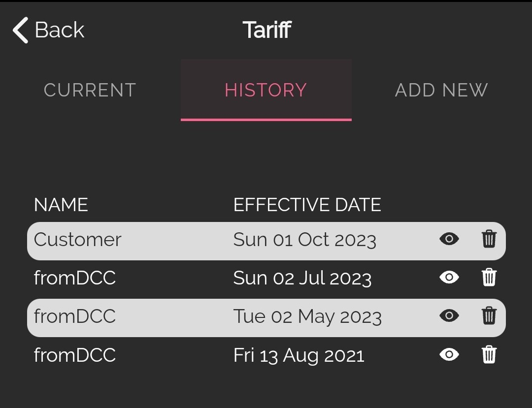Viewport: 532px width, 408px height.
Task: View fromDCC tariff from 13 Aug 2021
Action: coord(449,354)
